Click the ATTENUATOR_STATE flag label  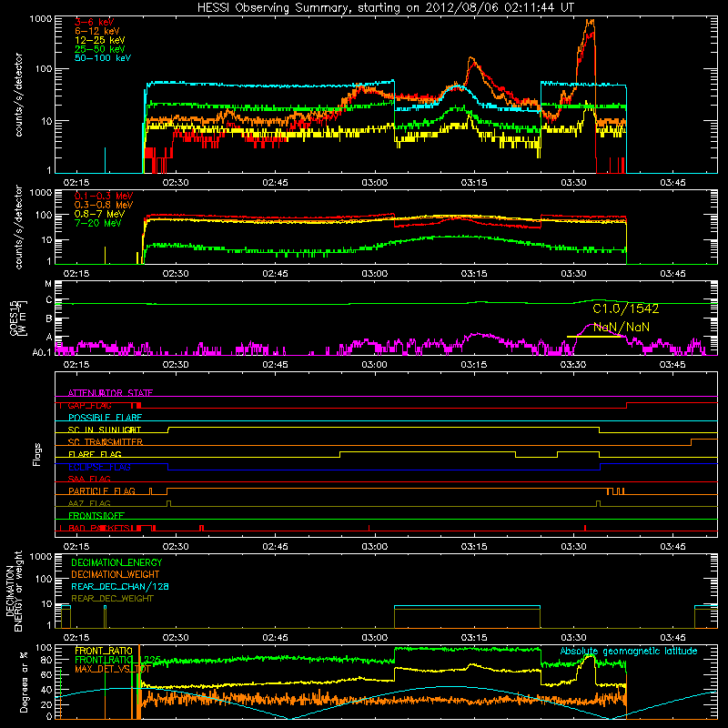(x=110, y=393)
